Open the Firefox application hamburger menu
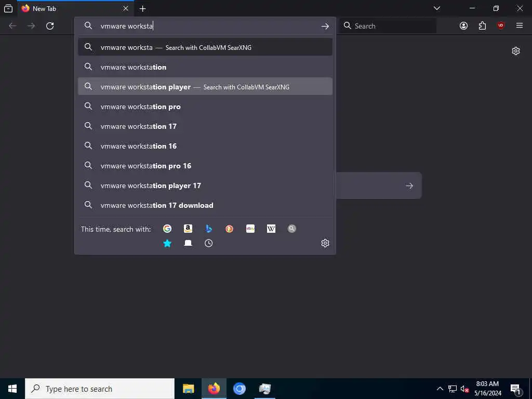532x399 pixels. pos(520,26)
